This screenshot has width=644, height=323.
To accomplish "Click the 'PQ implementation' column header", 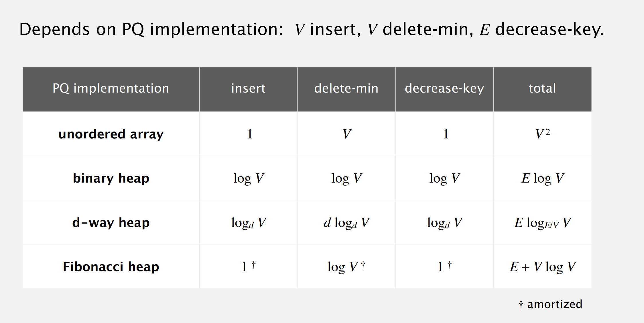I will tap(111, 89).
